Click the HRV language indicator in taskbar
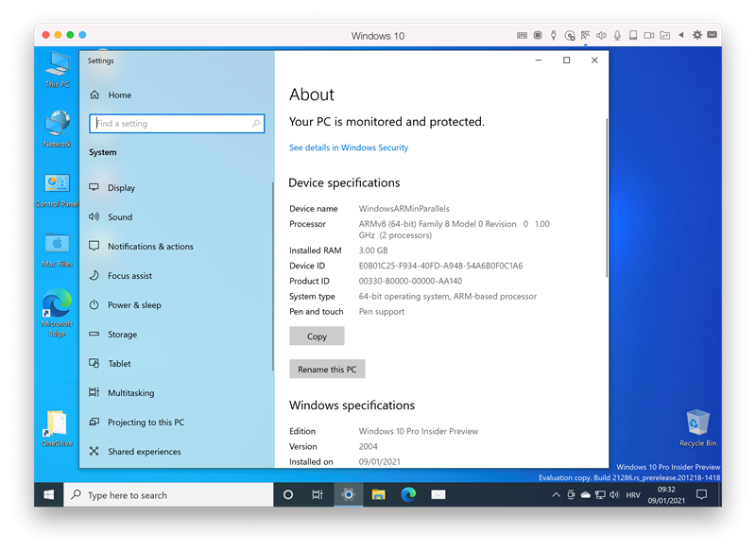The height and width of the screenshot is (552, 756). pyautogui.click(x=631, y=494)
